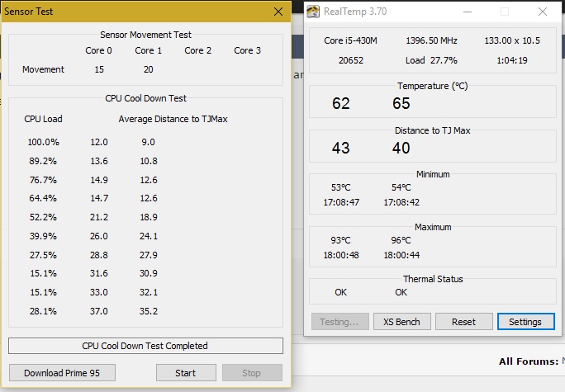The height and width of the screenshot is (392, 565).
Task: Click the Core 1 movement value 20
Action: tap(149, 69)
